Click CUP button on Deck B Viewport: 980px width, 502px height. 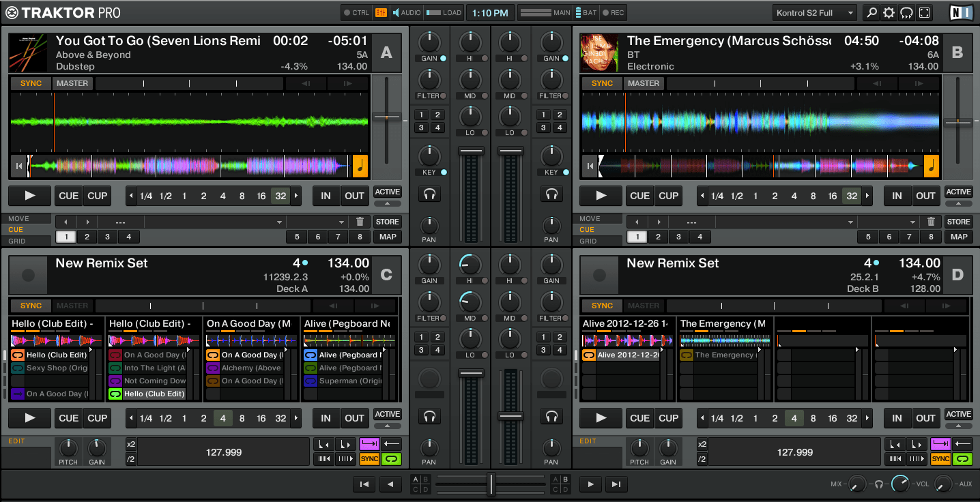tap(669, 196)
